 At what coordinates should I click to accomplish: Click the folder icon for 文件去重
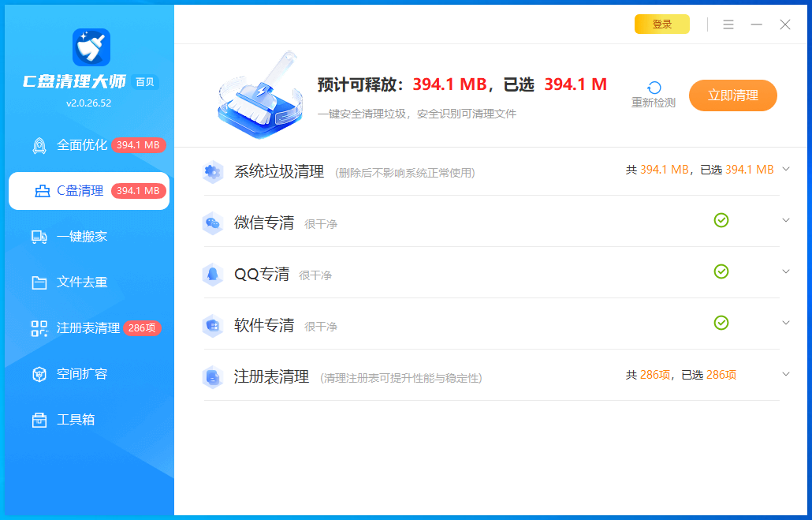click(39, 282)
